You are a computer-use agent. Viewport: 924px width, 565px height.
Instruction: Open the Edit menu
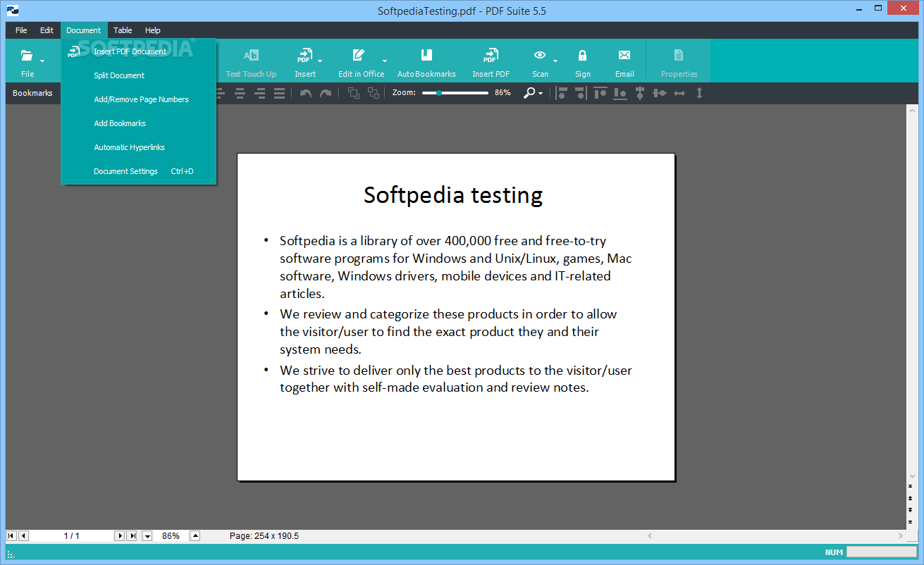[47, 30]
